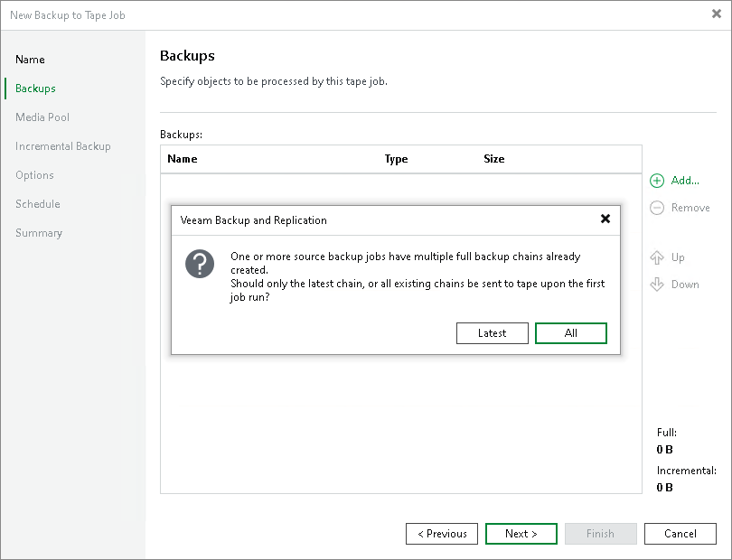Click the Remove label
The width and height of the screenshot is (732, 560).
[690, 208]
